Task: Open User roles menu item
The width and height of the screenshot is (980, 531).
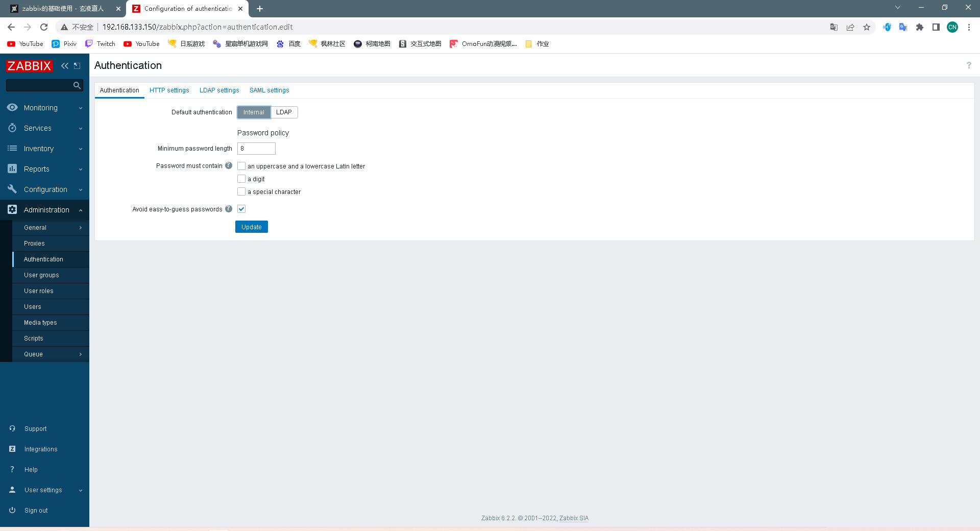Action: click(51, 291)
